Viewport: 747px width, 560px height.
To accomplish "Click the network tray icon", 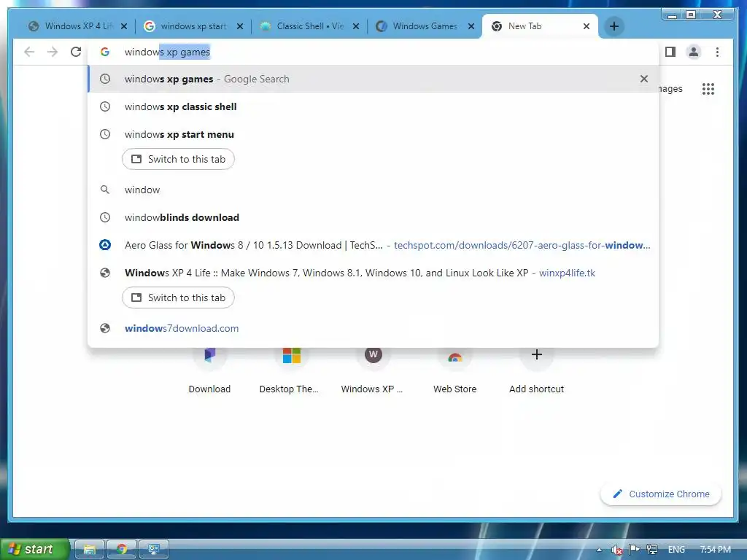I will (x=652, y=550).
